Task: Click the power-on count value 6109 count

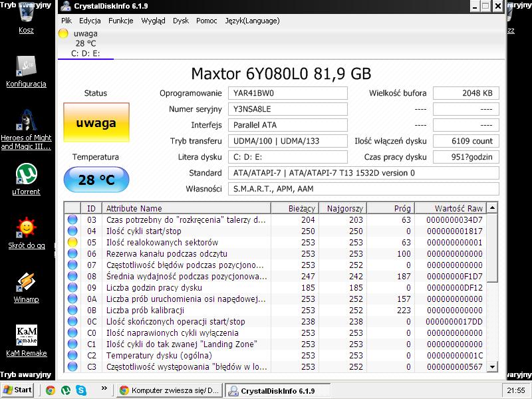Action: pyautogui.click(x=466, y=141)
